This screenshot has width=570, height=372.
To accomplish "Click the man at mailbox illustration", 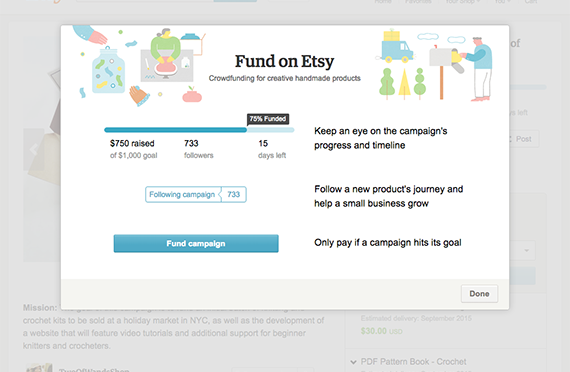I will 478,69.
